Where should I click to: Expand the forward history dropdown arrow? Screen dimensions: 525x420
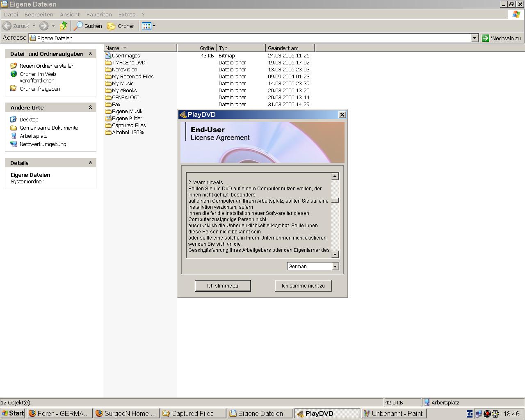pos(53,26)
